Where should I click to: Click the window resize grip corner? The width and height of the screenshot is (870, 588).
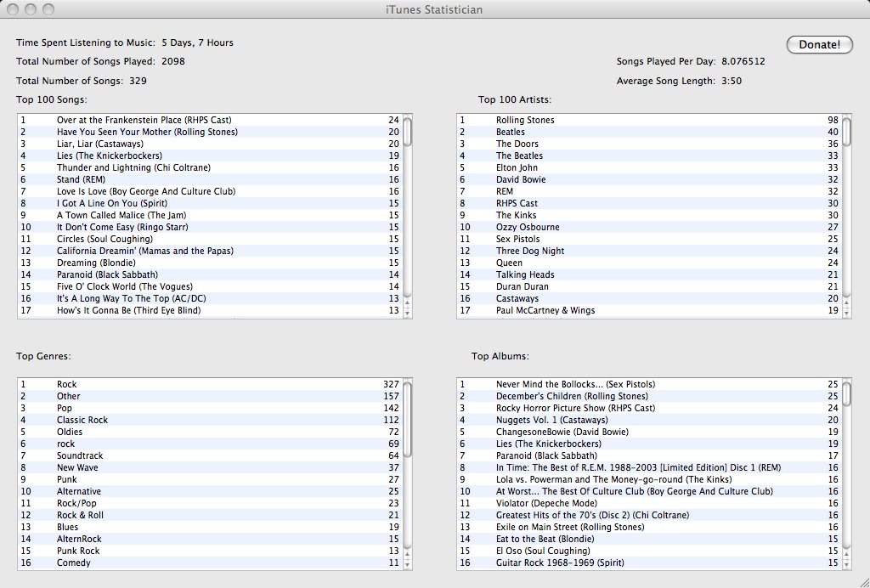864,582
